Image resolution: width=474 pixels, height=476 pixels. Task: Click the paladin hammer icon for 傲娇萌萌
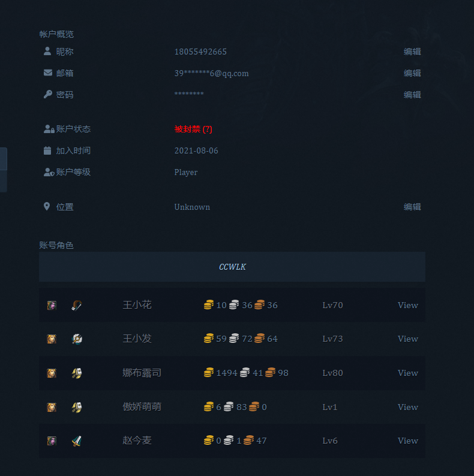(76, 407)
